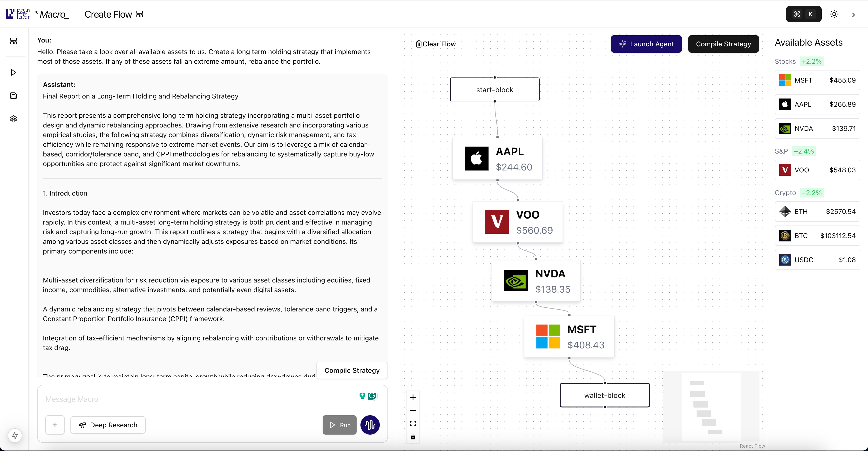Toggle the canvas interactivity lock
Screen dimensions: 868x451
click(413, 437)
